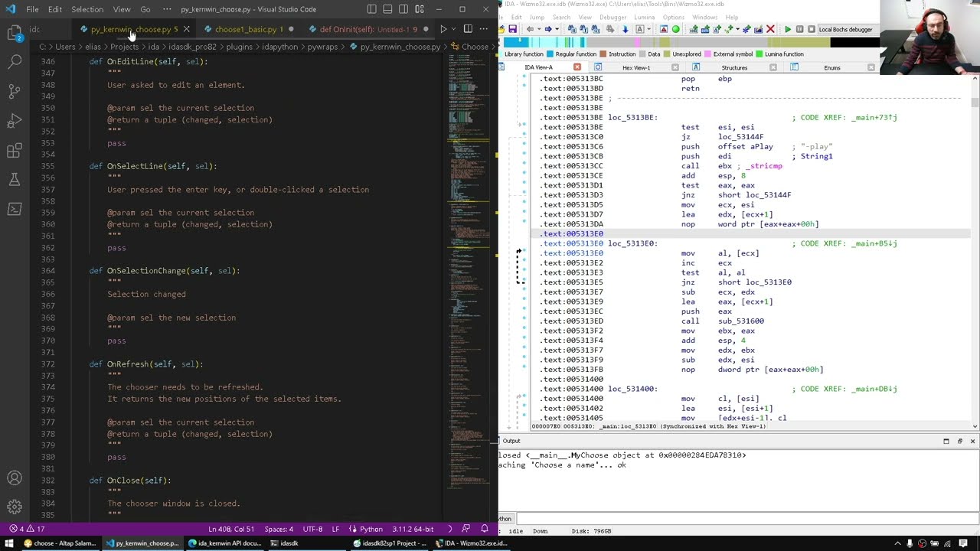Toggle the bottom panel layout icon

388,9
